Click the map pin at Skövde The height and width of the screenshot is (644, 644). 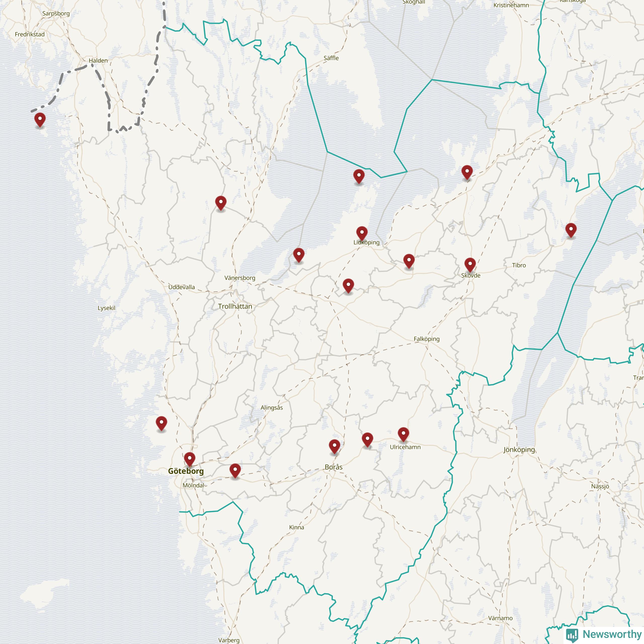coord(470,264)
